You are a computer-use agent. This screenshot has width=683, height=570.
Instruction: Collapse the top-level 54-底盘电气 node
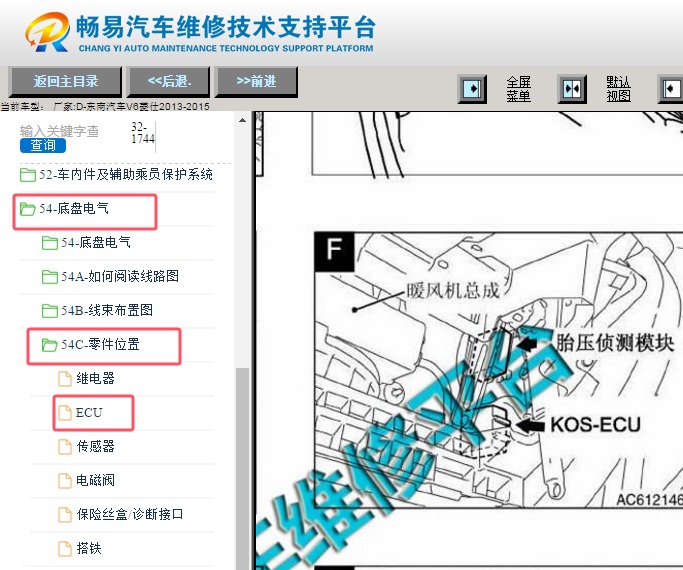coord(74,209)
